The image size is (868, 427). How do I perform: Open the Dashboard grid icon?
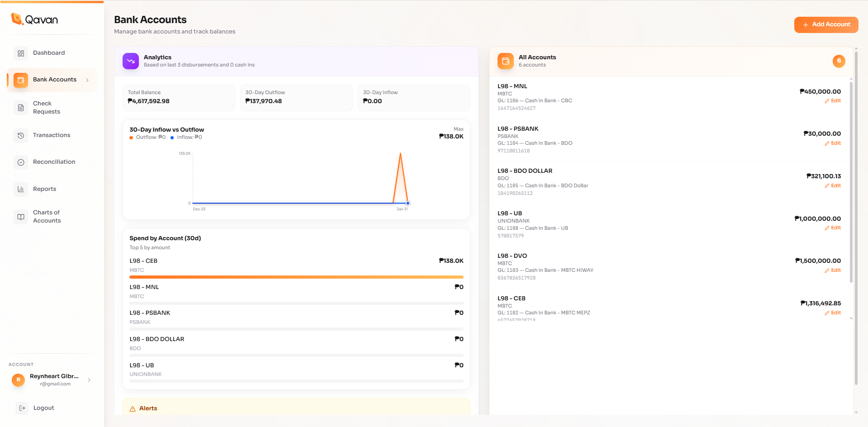(x=21, y=53)
